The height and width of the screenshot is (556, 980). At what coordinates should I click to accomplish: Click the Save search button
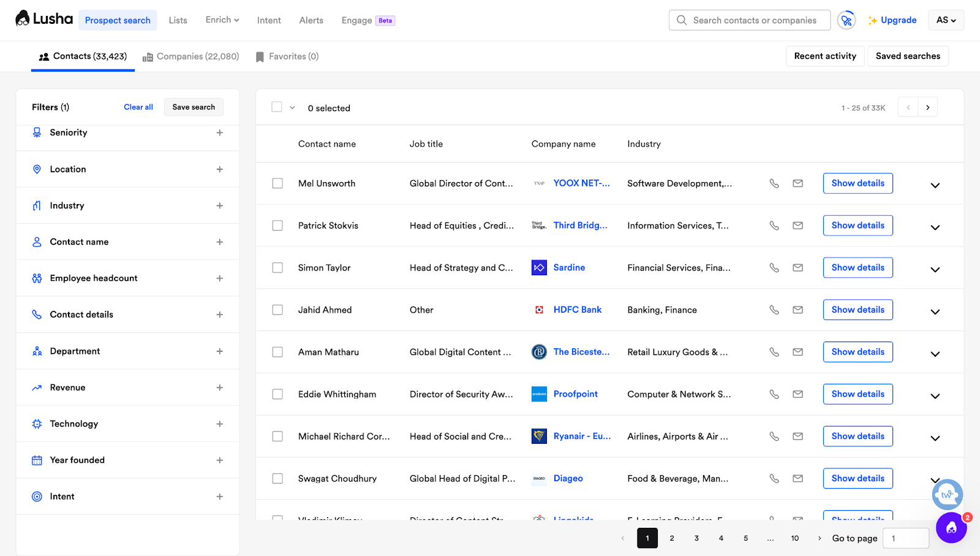click(x=194, y=107)
